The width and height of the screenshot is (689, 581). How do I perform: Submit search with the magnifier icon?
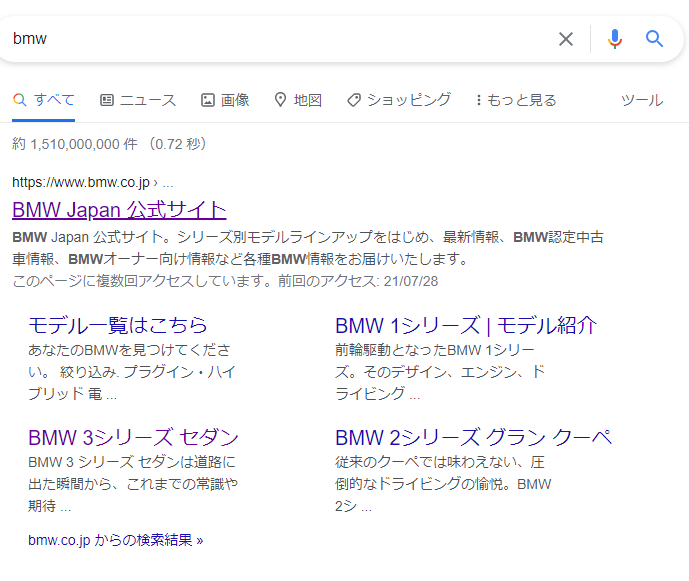pyautogui.click(x=654, y=39)
